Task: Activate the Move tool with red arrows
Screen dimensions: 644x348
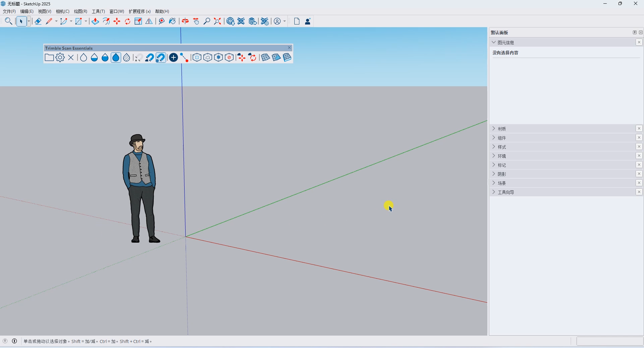Action: pos(117,21)
